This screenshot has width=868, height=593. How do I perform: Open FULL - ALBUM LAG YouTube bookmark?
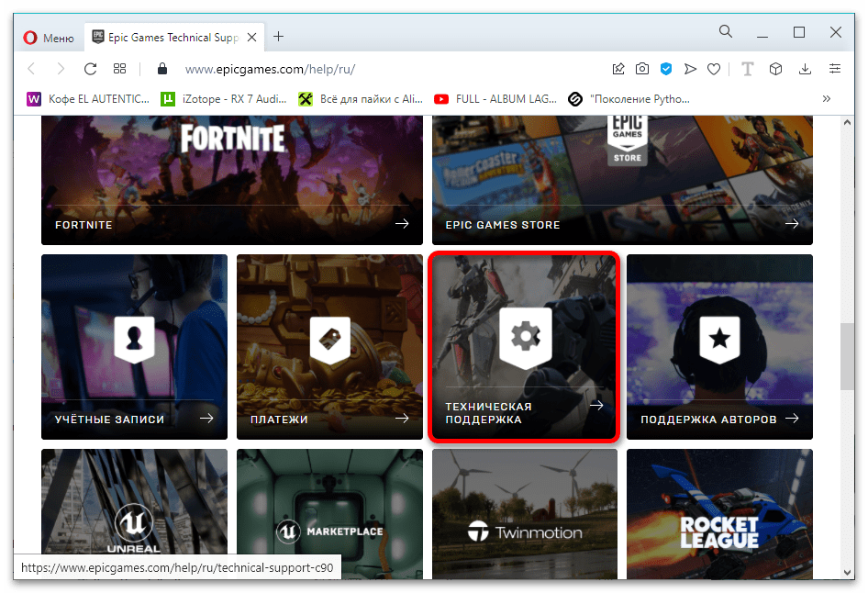(x=495, y=99)
